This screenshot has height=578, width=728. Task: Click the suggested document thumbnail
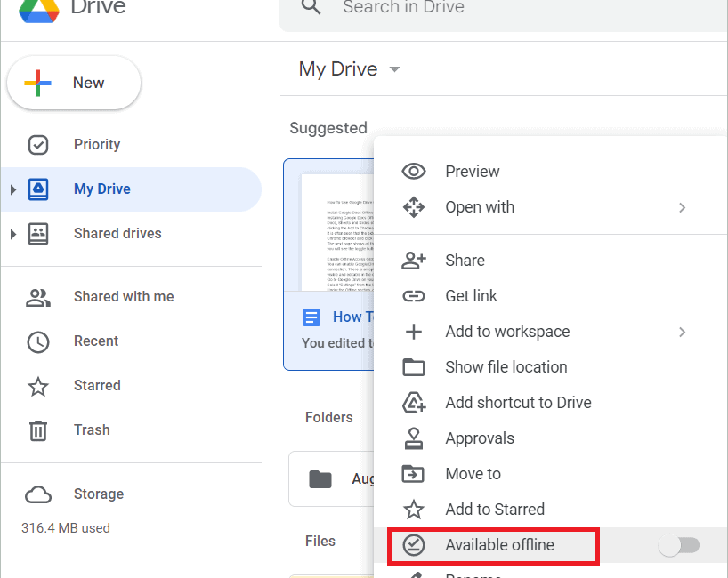coord(337,232)
